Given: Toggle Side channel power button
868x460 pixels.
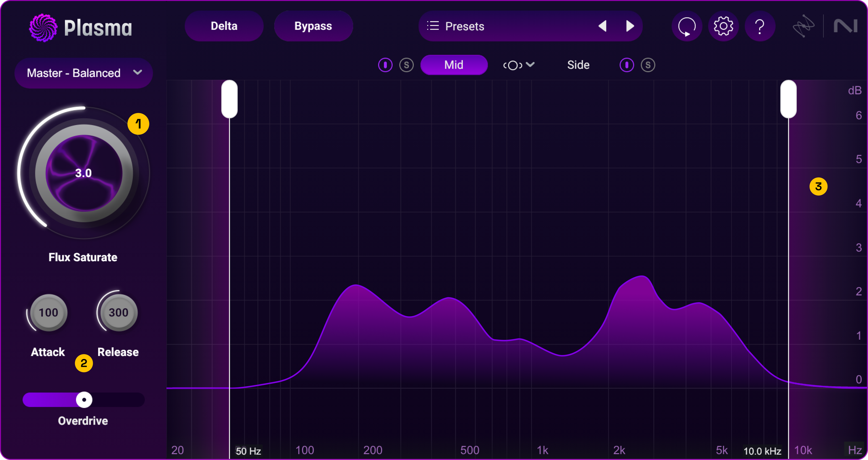Looking at the screenshot, I should (x=626, y=65).
